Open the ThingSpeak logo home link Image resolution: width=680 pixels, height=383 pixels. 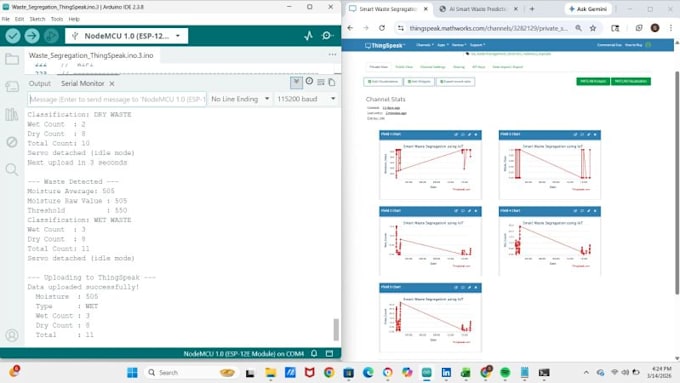(385, 45)
